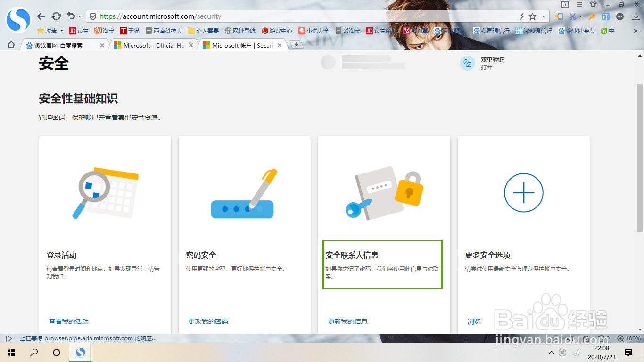Open the more-options ellipsis toolbar icon

click(x=619, y=16)
